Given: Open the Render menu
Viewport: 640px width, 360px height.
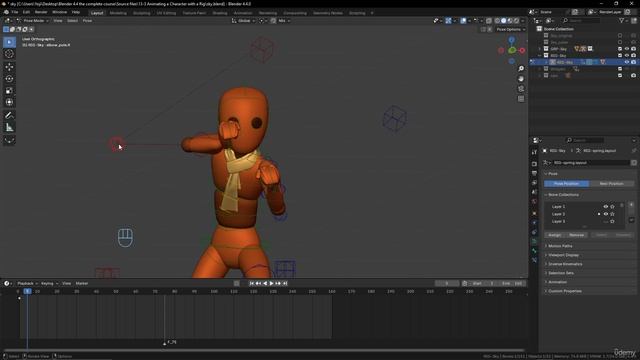Looking at the screenshot, I should tap(41, 12).
